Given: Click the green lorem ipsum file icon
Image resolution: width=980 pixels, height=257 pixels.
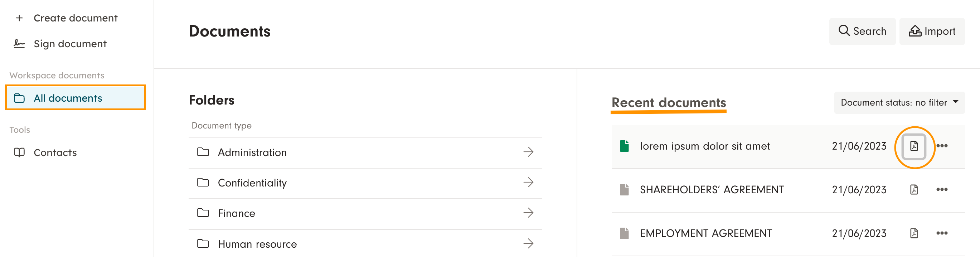Looking at the screenshot, I should (x=624, y=146).
